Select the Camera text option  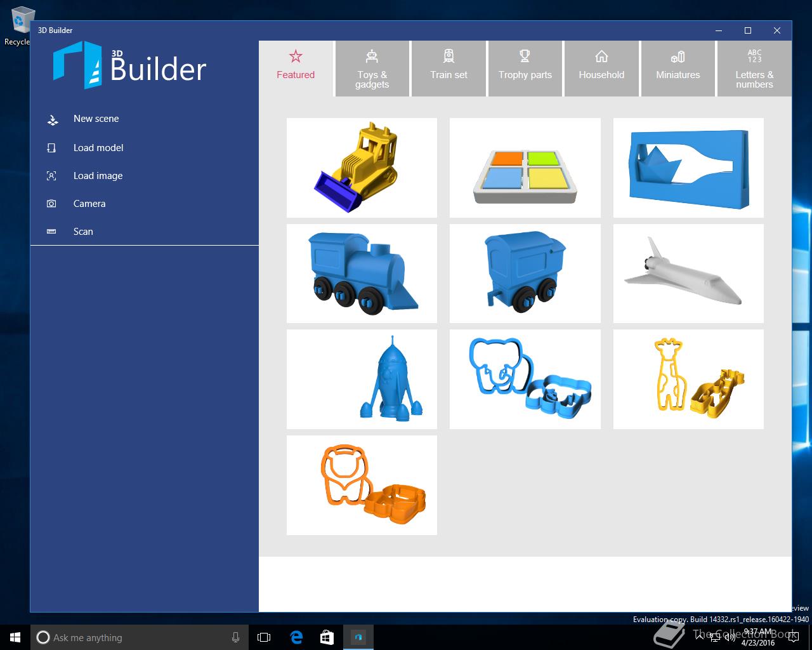tap(89, 204)
